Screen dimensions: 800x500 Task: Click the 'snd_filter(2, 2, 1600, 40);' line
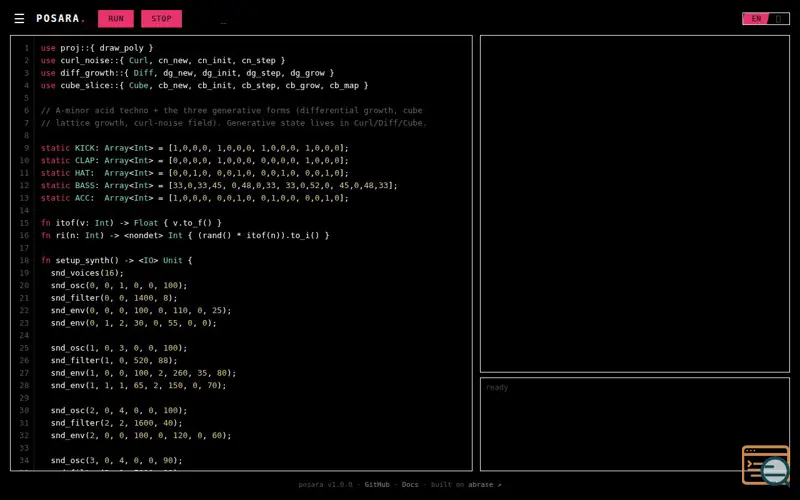116,423
